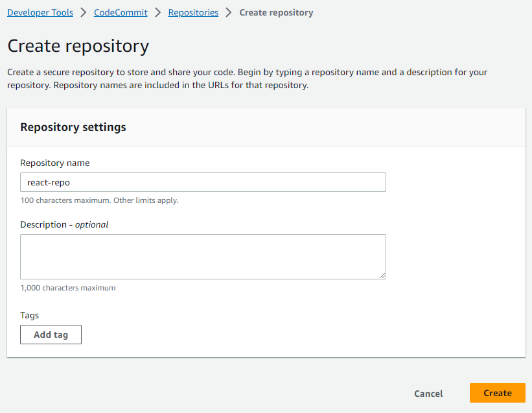Screen dimensions: 532x413
Task: Click the 'Tags' label
Action: [x=30, y=315]
